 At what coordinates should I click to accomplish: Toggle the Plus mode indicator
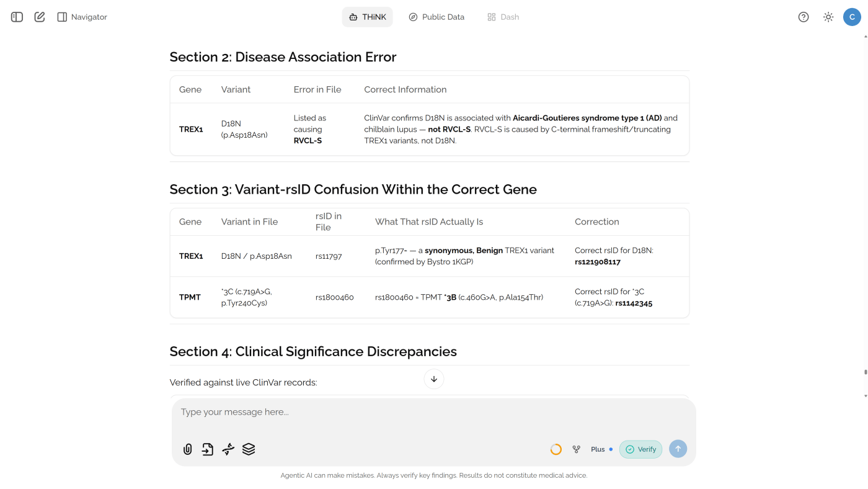tap(598, 449)
